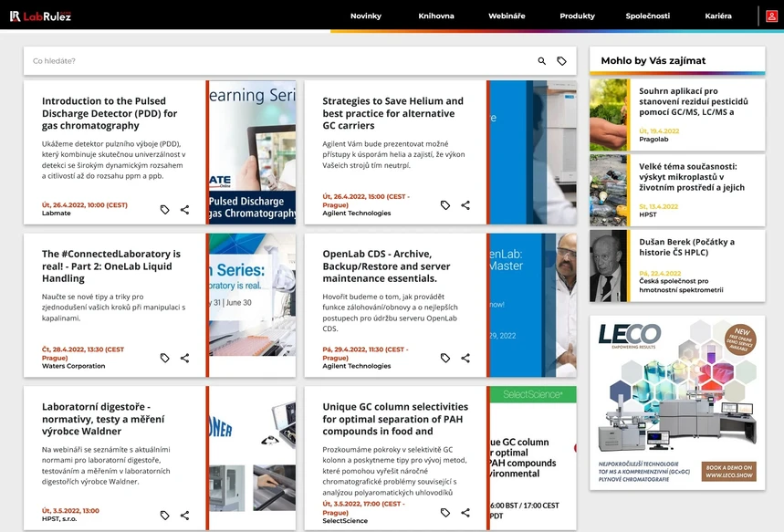The image size is (784, 532).
Task: Click the 'Pragolab' source text
Action: point(653,140)
